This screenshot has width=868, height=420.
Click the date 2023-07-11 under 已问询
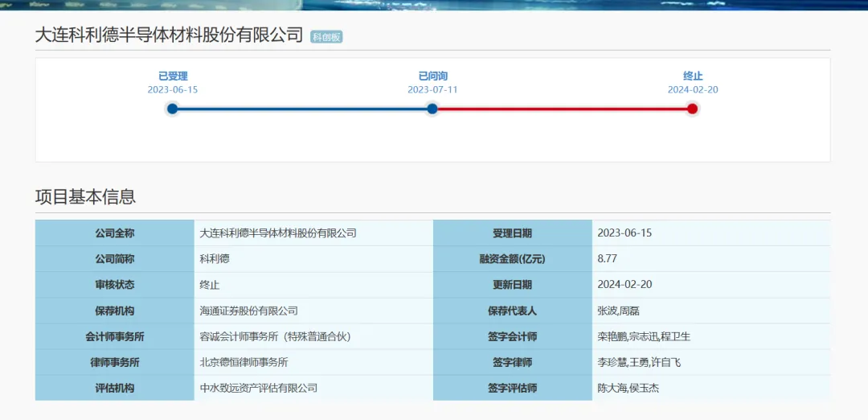pyautogui.click(x=433, y=90)
